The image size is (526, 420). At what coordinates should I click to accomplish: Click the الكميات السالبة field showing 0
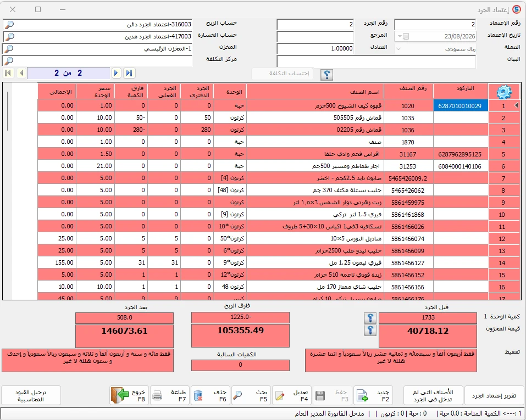coord(240,365)
